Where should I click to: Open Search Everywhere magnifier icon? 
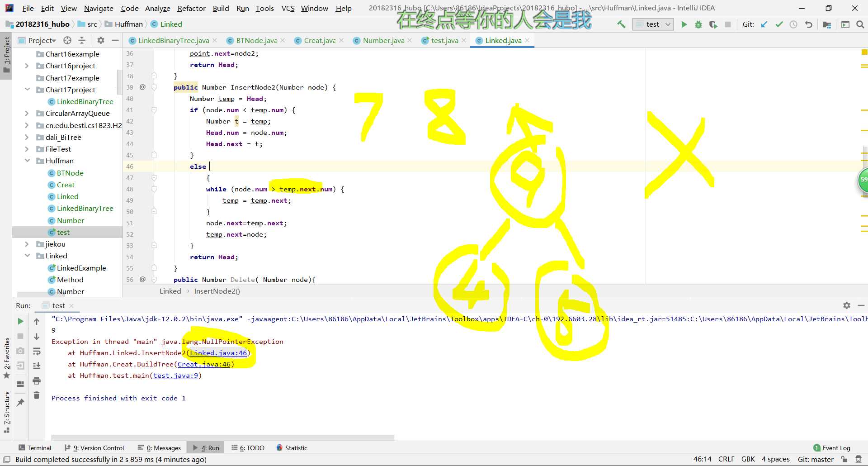860,24
